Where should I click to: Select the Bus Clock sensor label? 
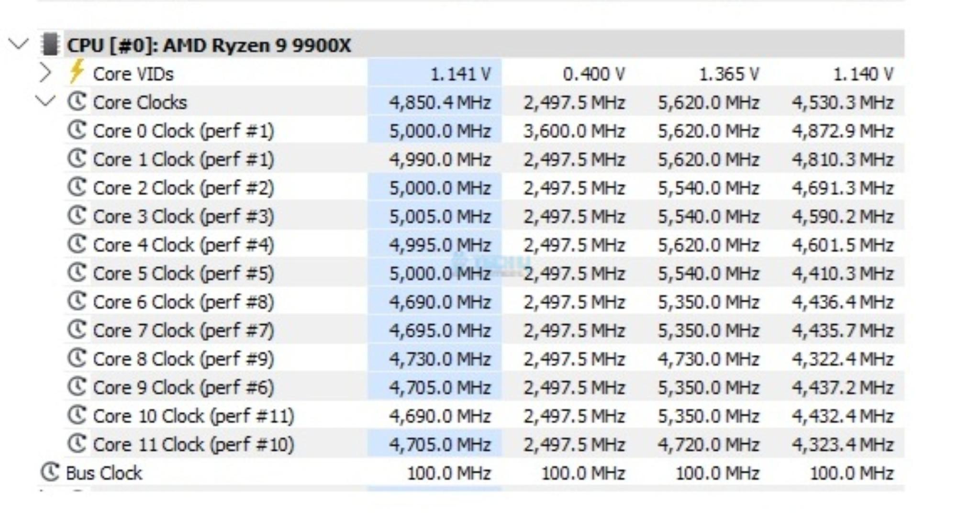[104, 473]
